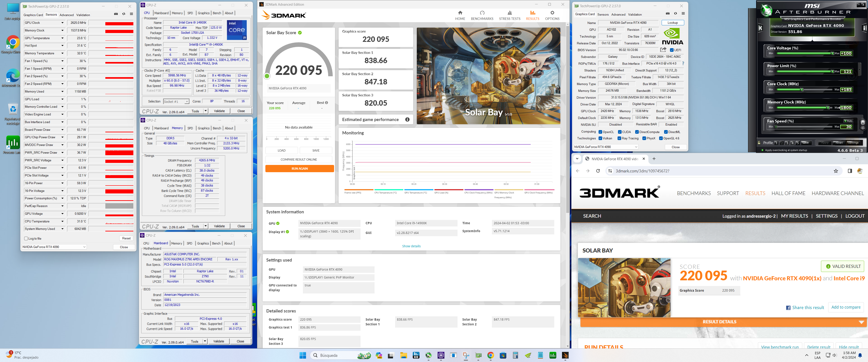Click the Show details link in 3DMark
Viewport: 868px width, 362px height.
(x=411, y=246)
